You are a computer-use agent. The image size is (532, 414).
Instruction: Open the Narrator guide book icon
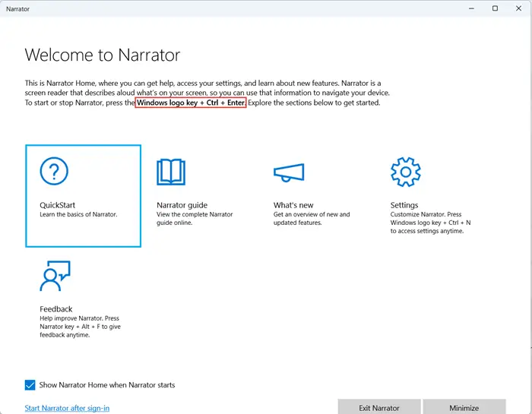[171, 172]
